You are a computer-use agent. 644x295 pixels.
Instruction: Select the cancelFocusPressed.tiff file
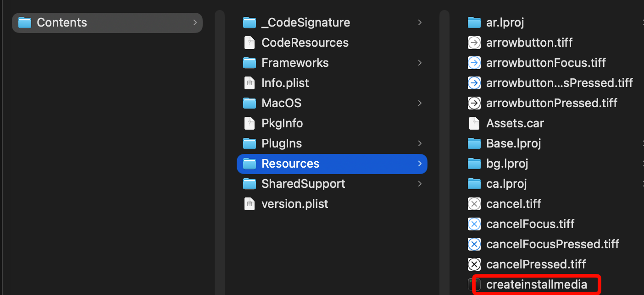pyautogui.click(x=552, y=244)
